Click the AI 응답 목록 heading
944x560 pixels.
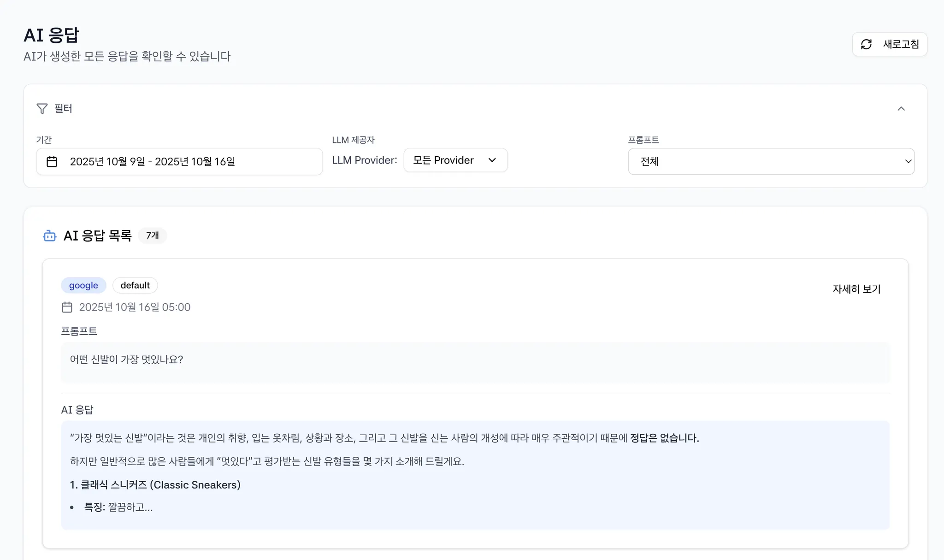(x=97, y=236)
